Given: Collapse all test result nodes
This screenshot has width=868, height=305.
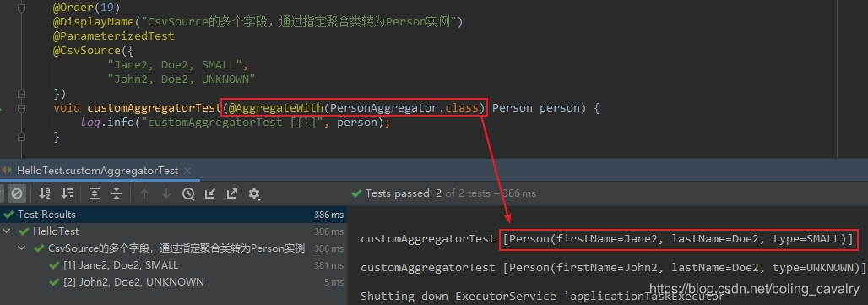Looking at the screenshot, I should (117, 193).
